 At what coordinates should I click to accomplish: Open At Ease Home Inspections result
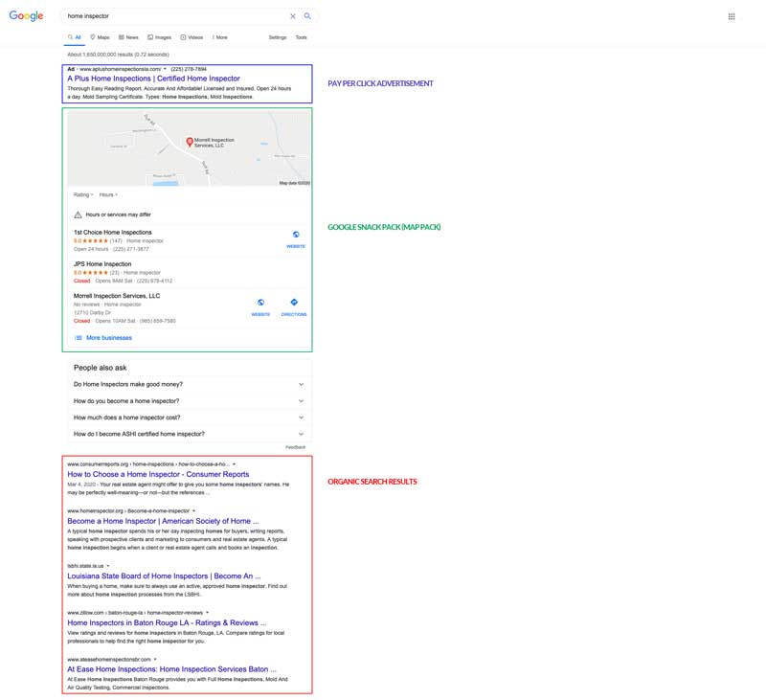(172, 669)
